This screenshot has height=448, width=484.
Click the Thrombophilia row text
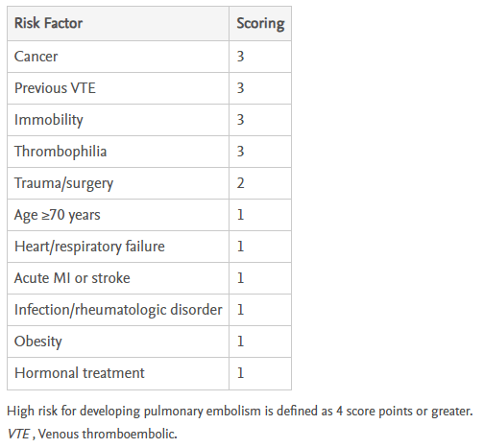[x=60, y=152]
